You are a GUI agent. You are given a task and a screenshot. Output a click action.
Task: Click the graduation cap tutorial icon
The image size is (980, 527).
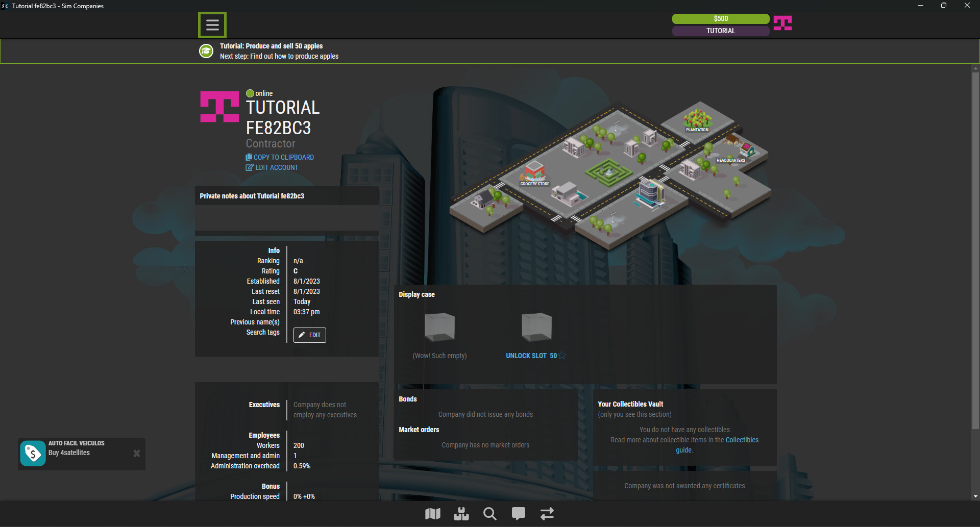pyautogui.click(x=206, y=51)
